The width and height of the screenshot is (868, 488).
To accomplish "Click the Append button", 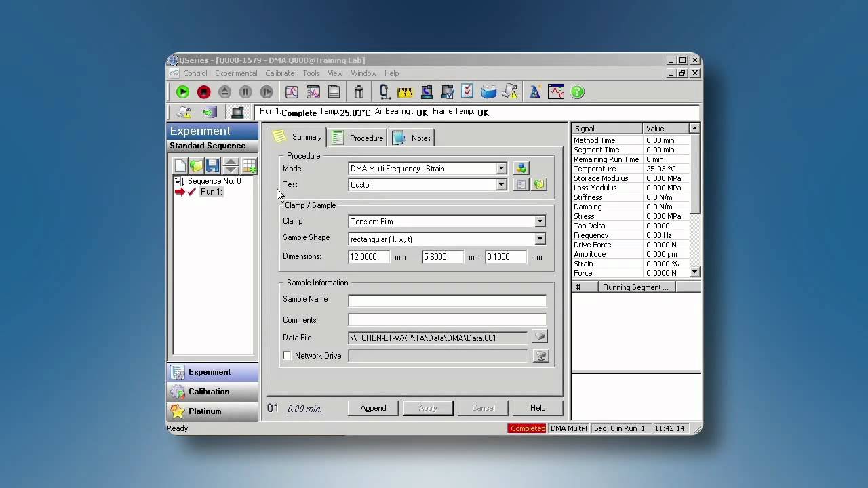I will [373, 408].
